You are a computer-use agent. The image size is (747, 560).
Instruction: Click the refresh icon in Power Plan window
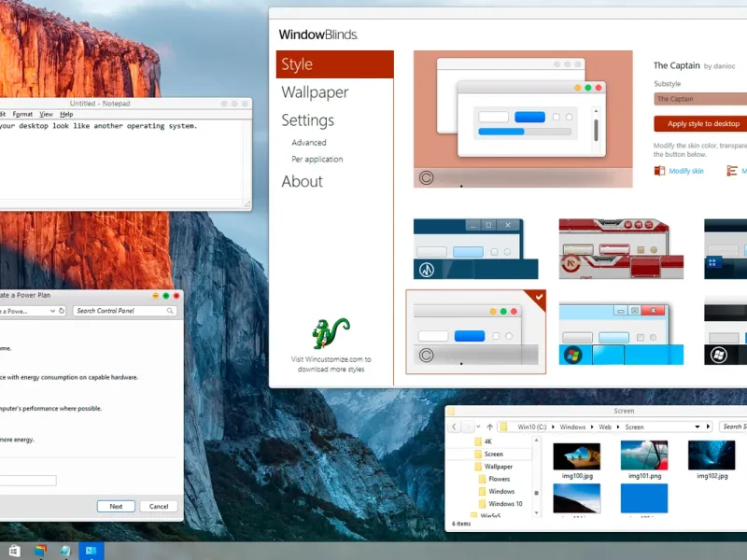[62, 311]
